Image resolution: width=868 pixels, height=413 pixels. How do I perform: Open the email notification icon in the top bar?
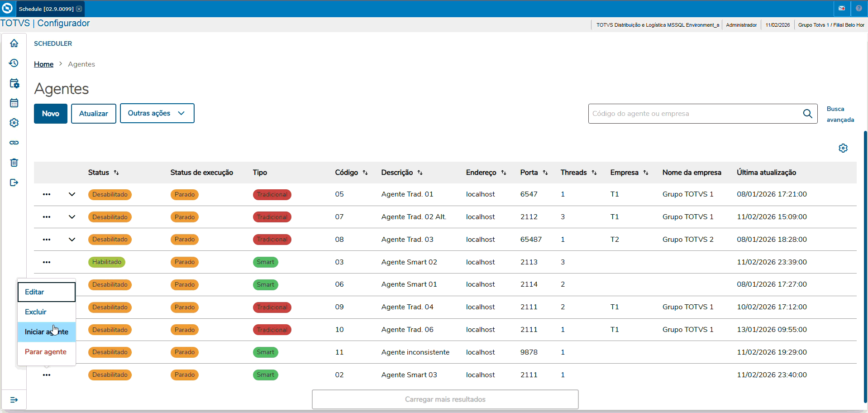842,8
